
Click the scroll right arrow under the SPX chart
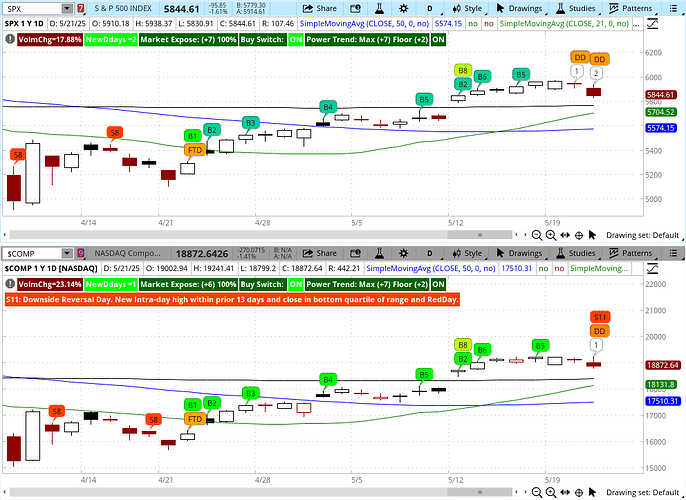point(525,235)
